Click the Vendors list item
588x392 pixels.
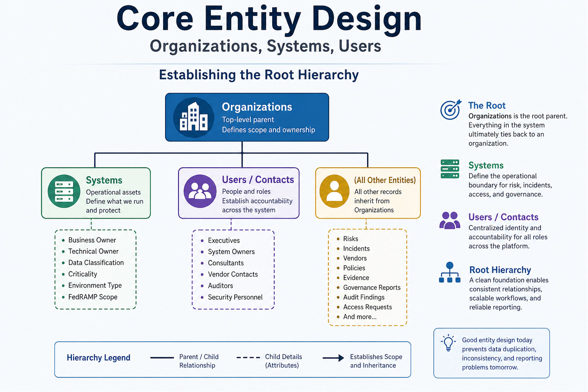click(355, 258)
